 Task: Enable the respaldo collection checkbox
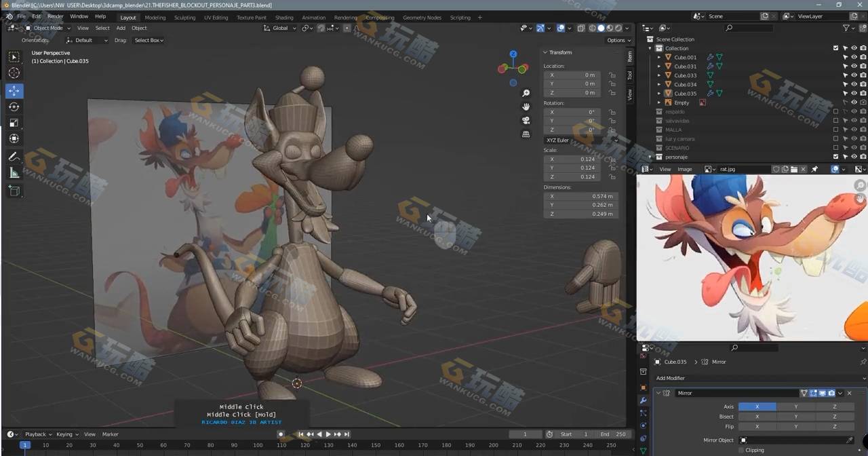[x=835, y=111]
